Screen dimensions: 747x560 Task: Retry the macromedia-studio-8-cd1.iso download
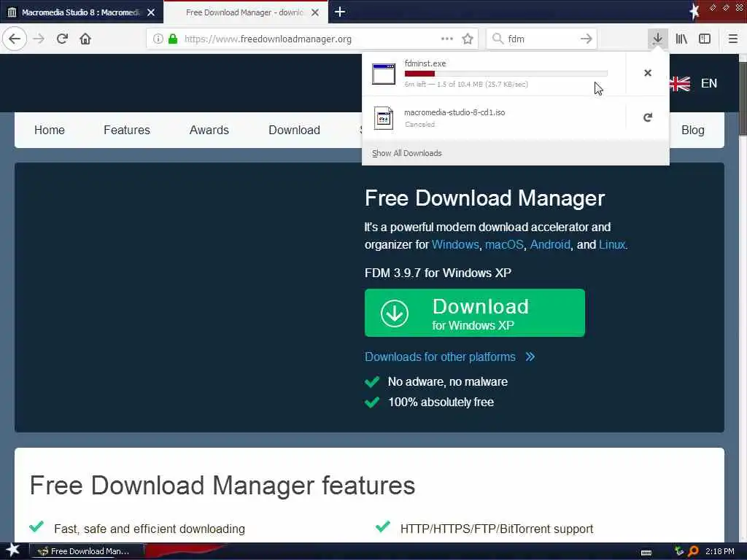pos(648,117)
